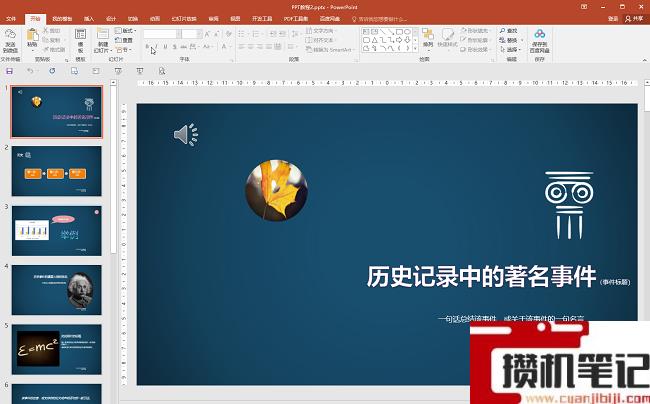Click the New Slide icon
650x404 pixels.
click(x=102, y=34)
